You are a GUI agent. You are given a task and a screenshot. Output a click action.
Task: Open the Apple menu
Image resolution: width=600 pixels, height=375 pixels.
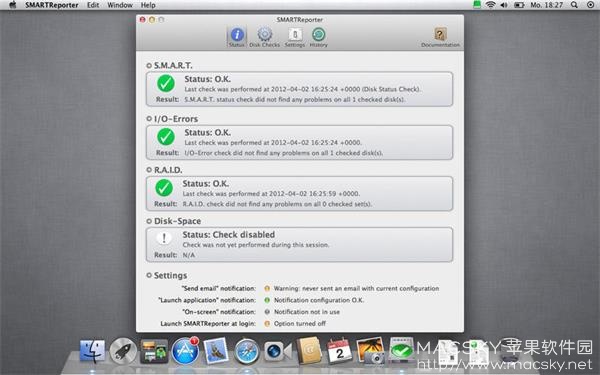13,5
